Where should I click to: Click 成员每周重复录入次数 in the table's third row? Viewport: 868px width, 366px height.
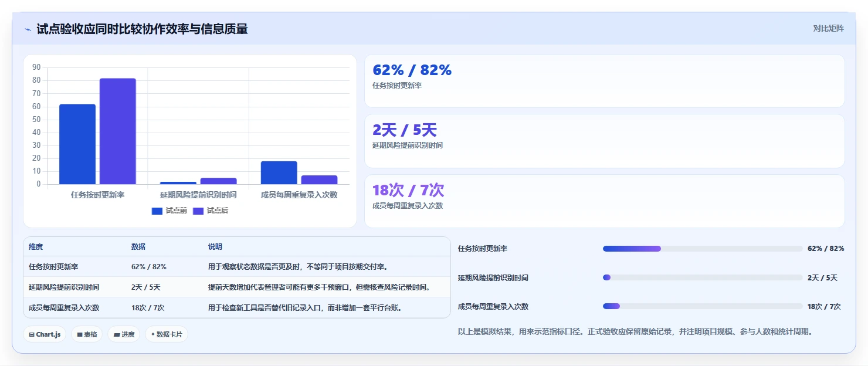pyautogui.click(x=64, y=308)
